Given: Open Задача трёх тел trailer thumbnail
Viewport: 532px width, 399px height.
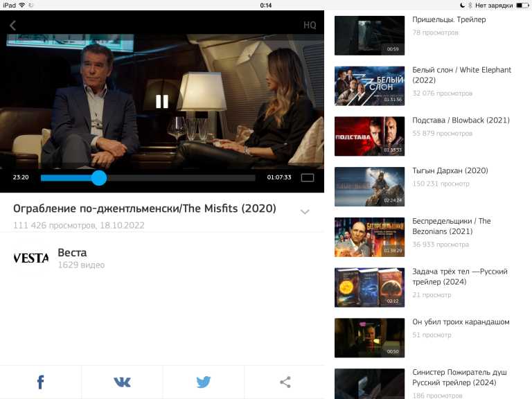Looking at the screenshot, I should point(369,287).
